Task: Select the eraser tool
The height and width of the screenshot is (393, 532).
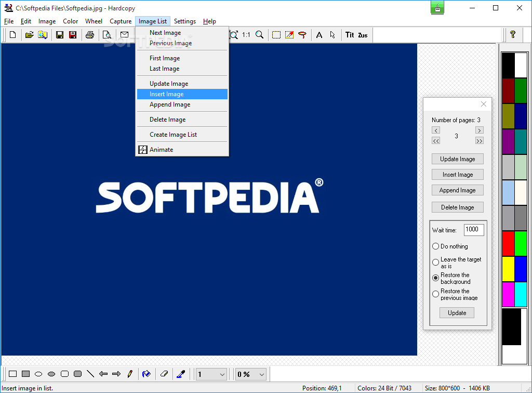Action: [164, 374]
